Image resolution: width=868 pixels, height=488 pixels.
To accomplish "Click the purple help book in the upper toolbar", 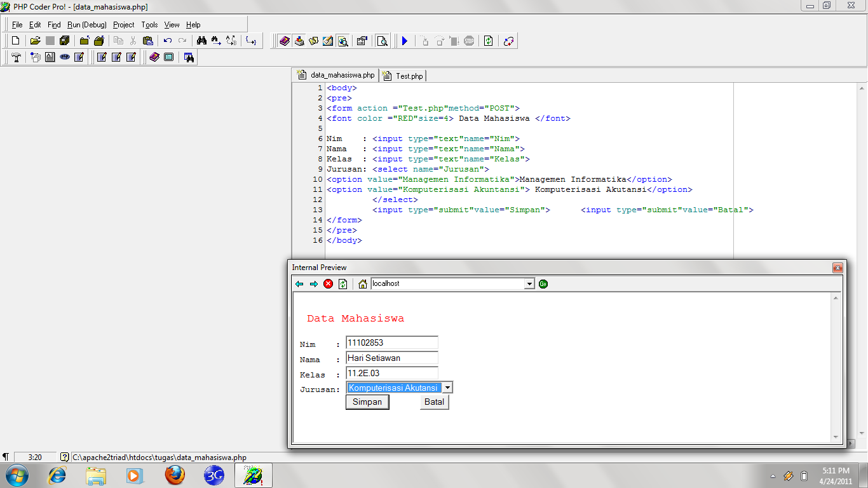I will click(x=284, y=41).
